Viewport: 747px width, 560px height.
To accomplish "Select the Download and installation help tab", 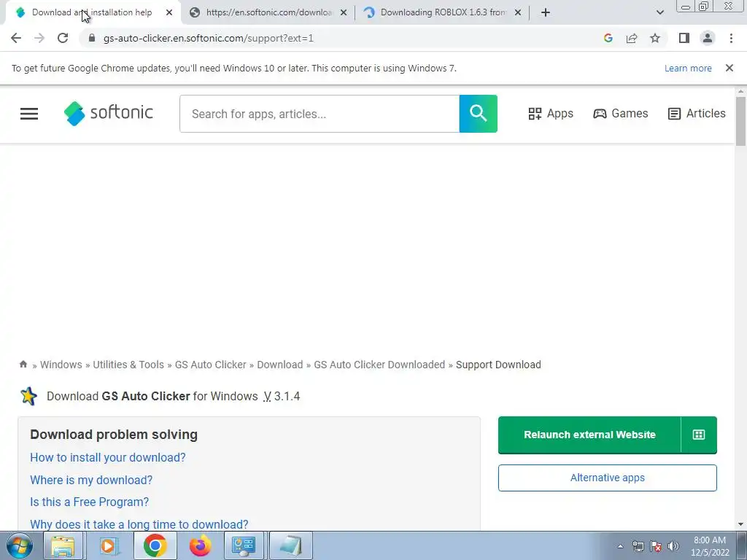I will (x=92, y=12).
